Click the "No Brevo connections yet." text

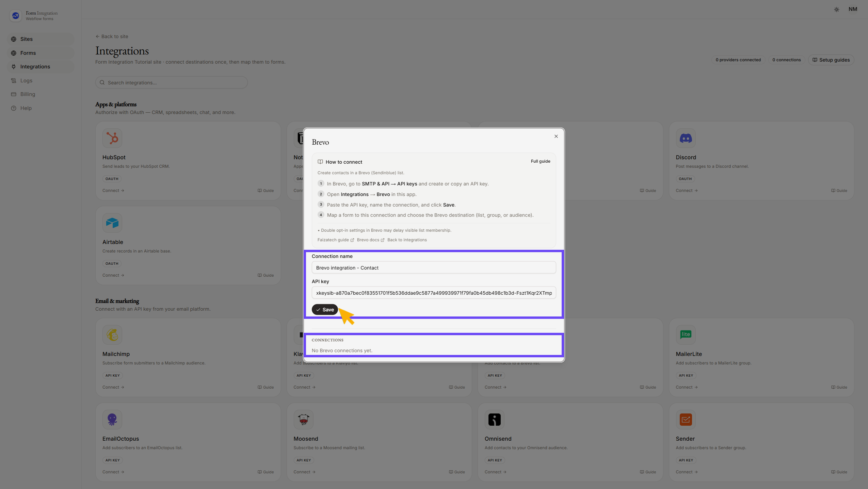342,351
